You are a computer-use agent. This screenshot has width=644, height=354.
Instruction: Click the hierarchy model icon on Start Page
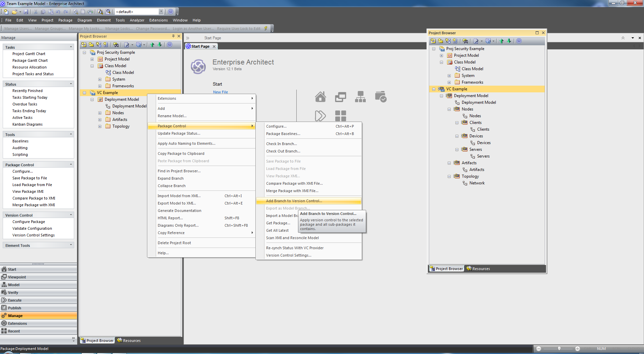(360, 97)
